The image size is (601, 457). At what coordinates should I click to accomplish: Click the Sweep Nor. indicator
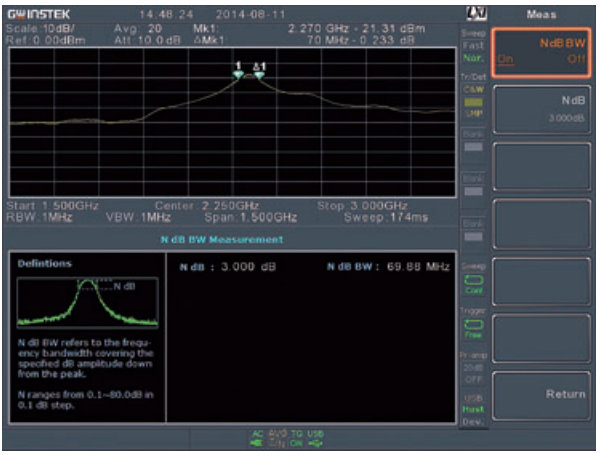473,58
